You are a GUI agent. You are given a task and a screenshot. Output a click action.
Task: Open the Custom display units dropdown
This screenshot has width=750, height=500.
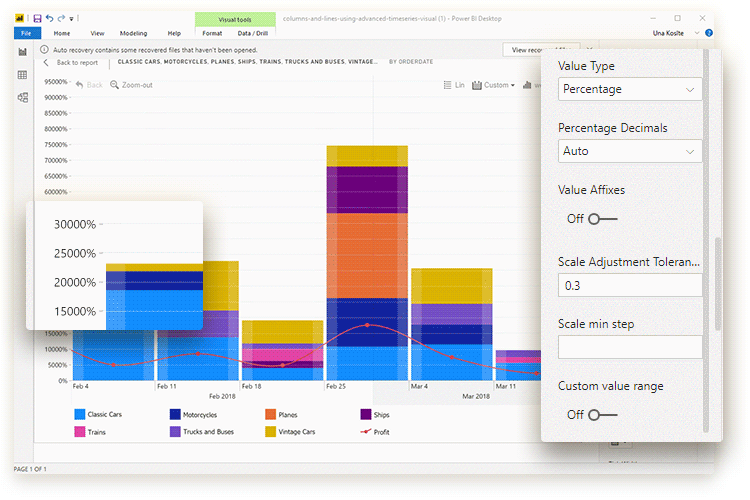point(493,85)
